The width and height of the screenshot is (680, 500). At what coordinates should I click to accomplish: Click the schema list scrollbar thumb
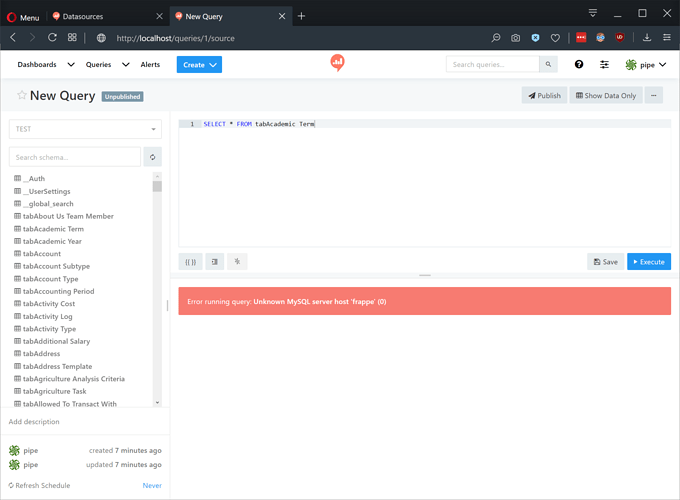tap(157, 186)
